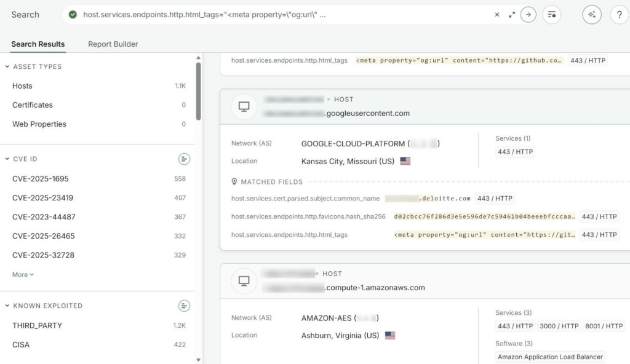Click the 443 / HTTP service chip on the Google host
Viewport: 630px width, 364px height.
tap(514, 152)
